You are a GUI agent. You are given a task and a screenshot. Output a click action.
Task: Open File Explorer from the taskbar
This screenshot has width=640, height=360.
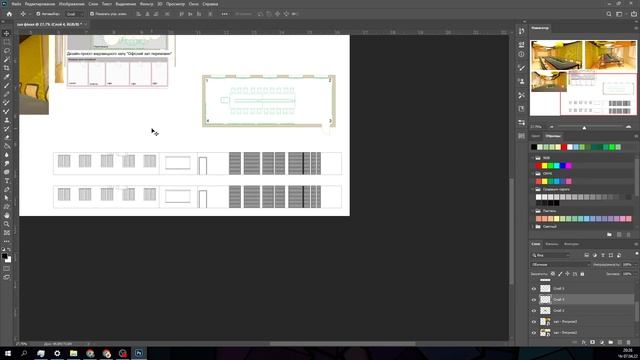[73, 353]
